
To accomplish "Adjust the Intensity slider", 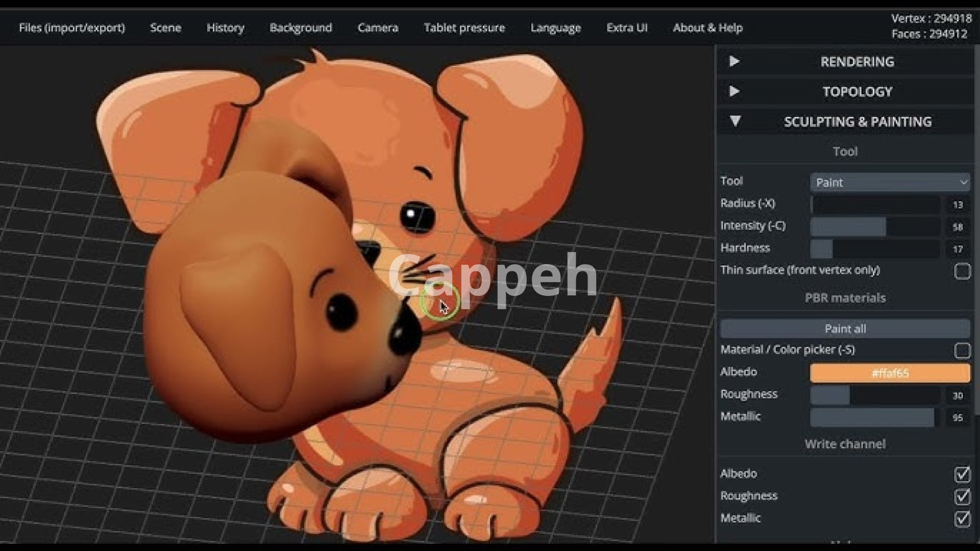I will click(875, 227).
